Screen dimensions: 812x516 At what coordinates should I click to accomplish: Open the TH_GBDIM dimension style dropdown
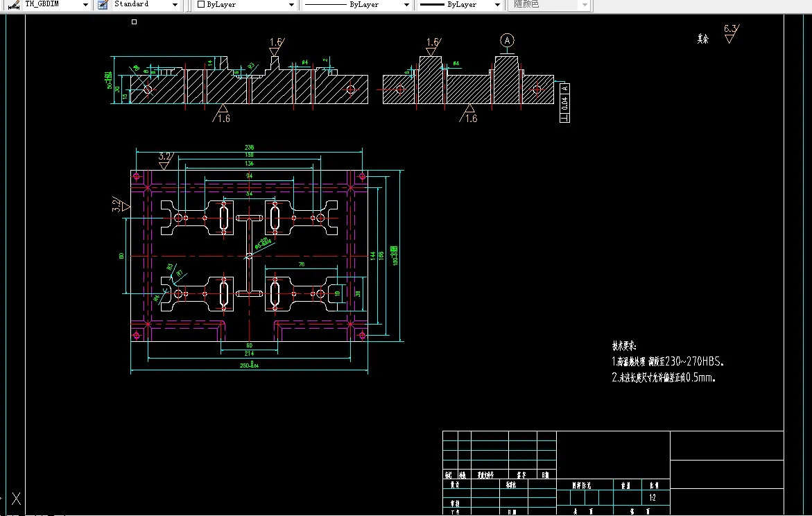[85, 5]
